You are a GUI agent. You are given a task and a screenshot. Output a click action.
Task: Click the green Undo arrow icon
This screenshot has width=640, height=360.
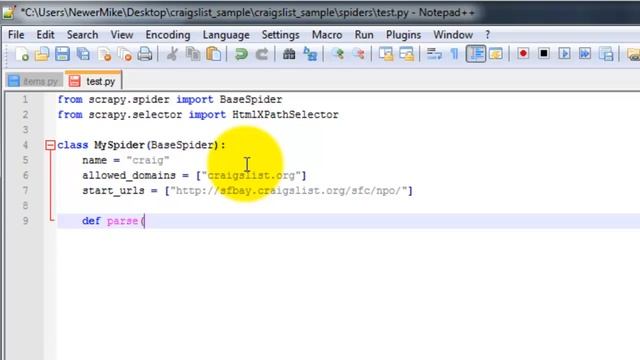(x=241, y=54)
